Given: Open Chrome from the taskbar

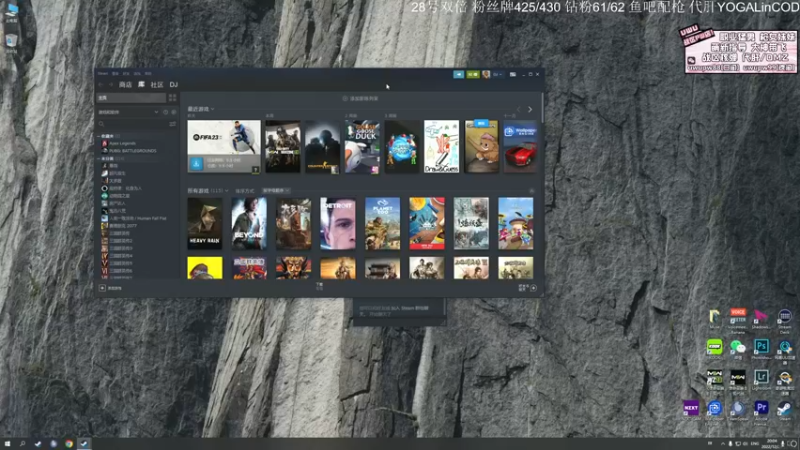Looking at the screenshot, I should 69,444.
